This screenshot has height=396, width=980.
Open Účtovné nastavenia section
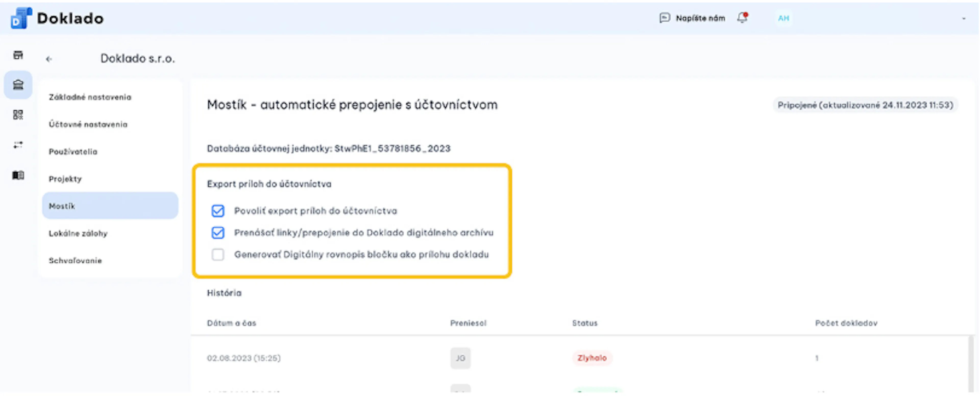(88, 124)
